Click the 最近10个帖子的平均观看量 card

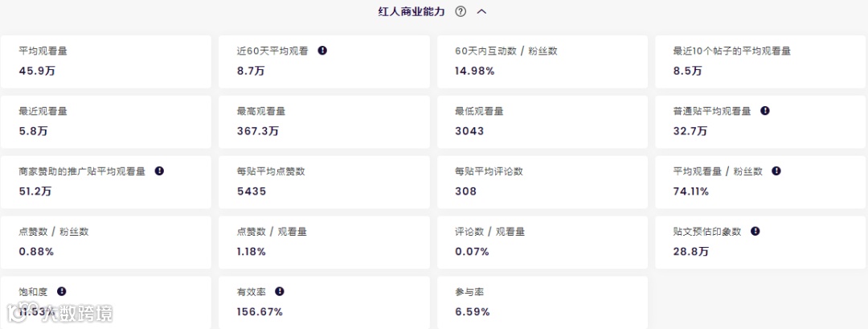coord(760,61)
